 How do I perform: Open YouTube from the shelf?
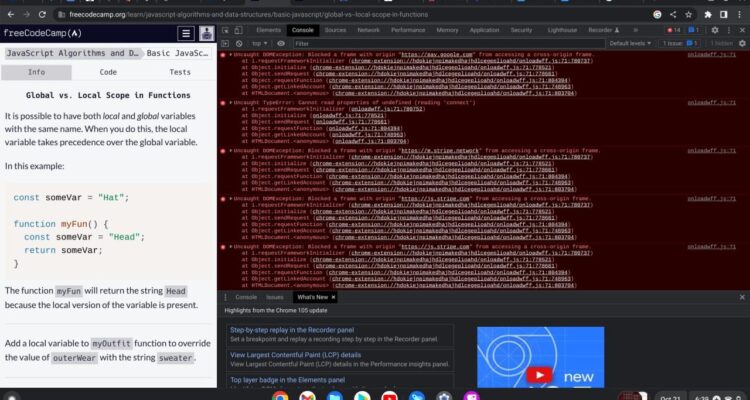[389, 396]
